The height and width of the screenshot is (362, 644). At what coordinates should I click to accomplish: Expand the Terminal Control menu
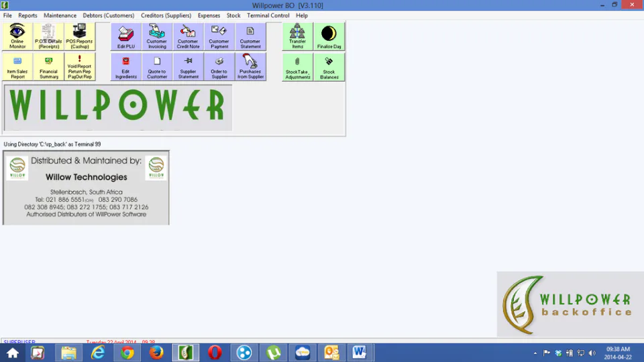point(268,15)
